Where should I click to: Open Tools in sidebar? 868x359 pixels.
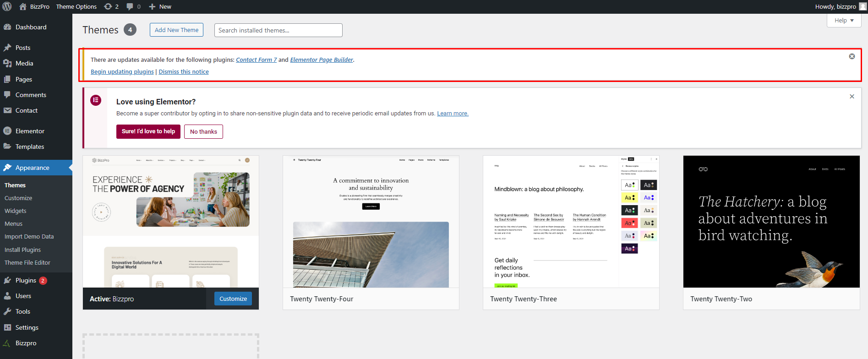[x=36, y=311]
